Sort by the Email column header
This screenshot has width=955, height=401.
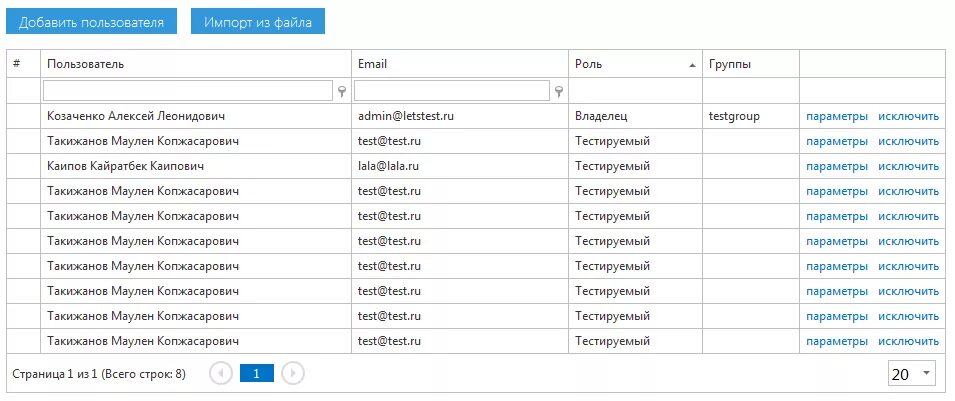372,64
